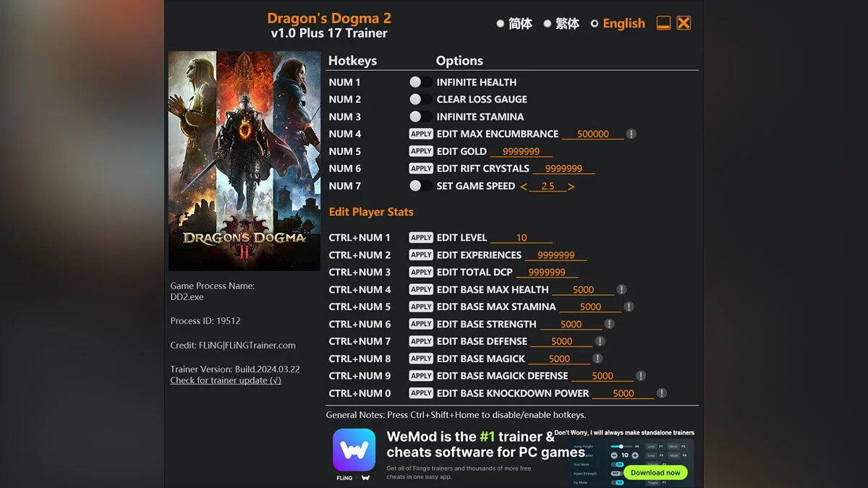Click the Edit Level value field 10

click(x=522, y=237)
